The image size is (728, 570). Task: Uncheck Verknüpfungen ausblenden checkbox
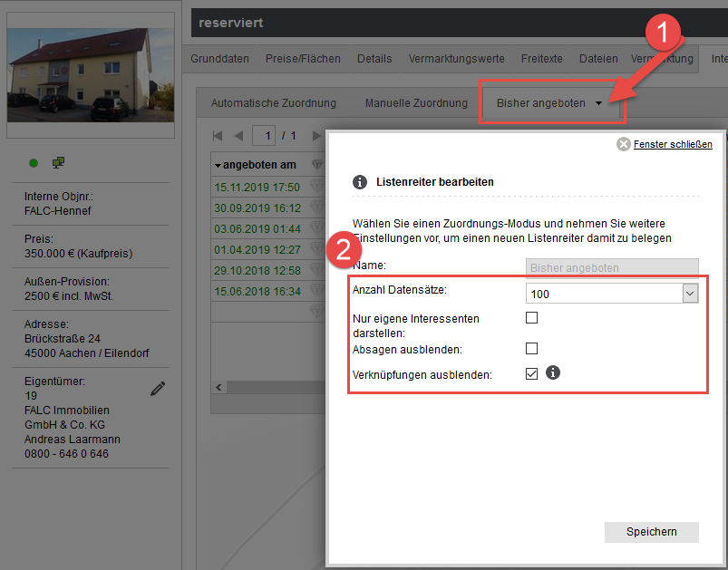coord(532,373)
